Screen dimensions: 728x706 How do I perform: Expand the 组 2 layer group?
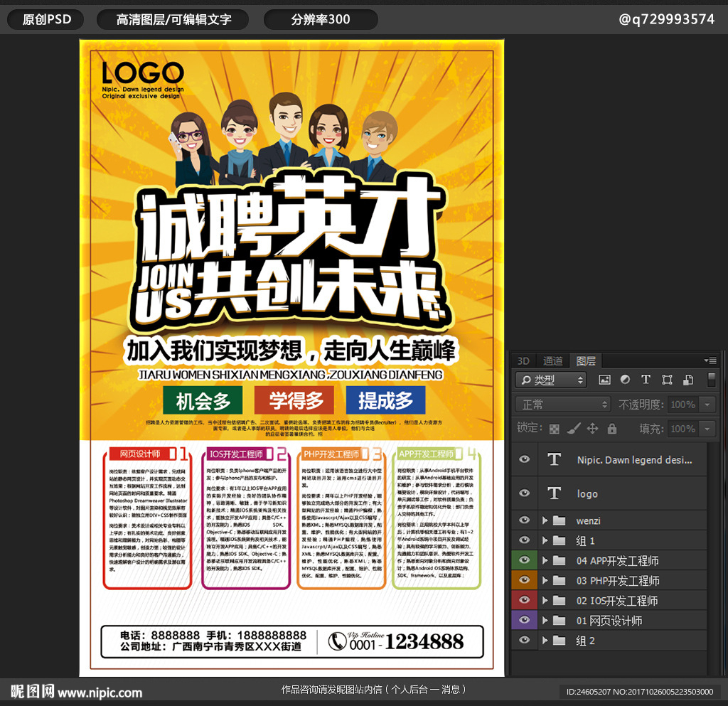click(545, 640)
